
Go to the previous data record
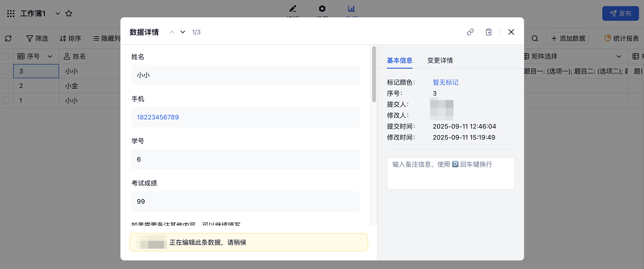pos(171,32)
